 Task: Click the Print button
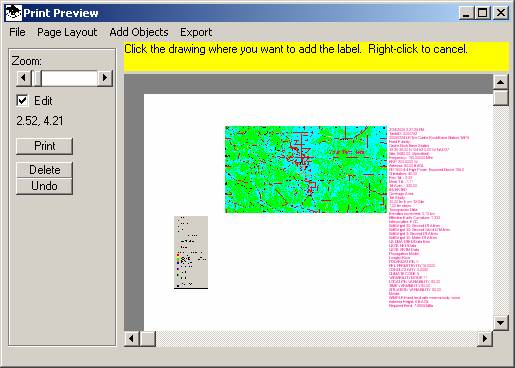pos(44,146)
